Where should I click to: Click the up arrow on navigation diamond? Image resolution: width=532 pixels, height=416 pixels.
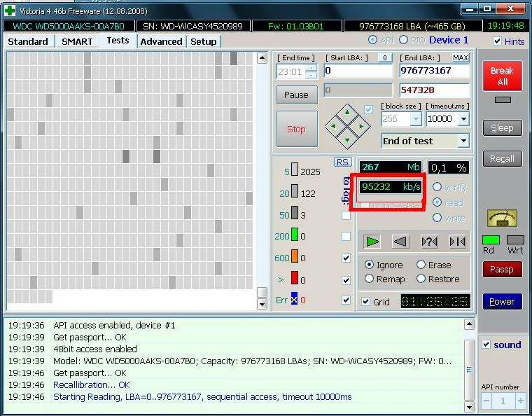click(x=347, y=112)
